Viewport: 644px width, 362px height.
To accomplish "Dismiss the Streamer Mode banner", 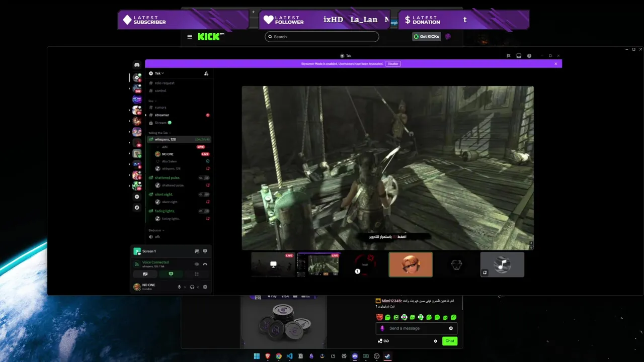I will click(556, 64).
